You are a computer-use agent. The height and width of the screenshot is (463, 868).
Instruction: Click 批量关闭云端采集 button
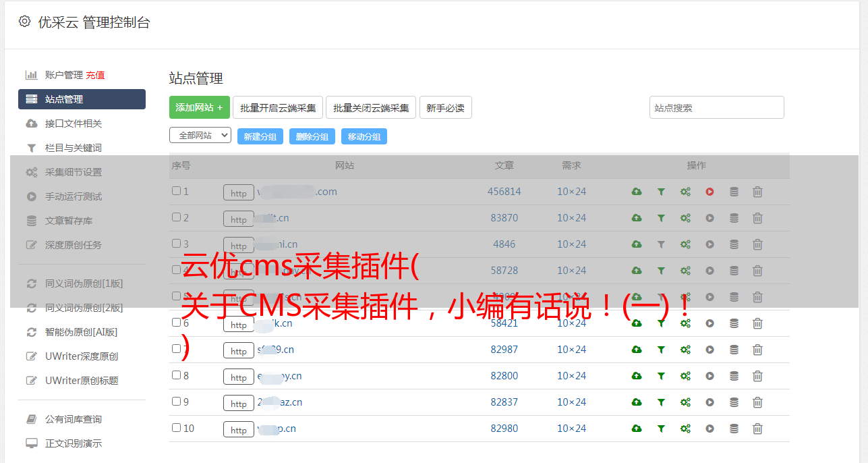coord(371,107)
